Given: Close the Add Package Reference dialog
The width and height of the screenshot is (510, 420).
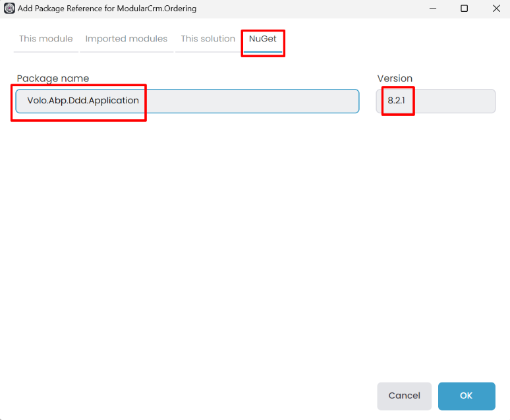Looking at the screenshot, I should coord(495,9).
